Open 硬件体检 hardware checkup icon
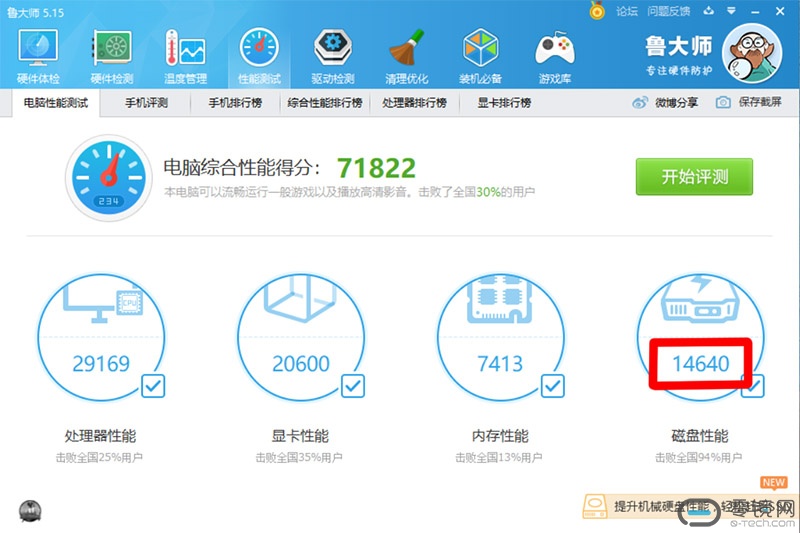This screenshot has width=800, height=533. 38,47
